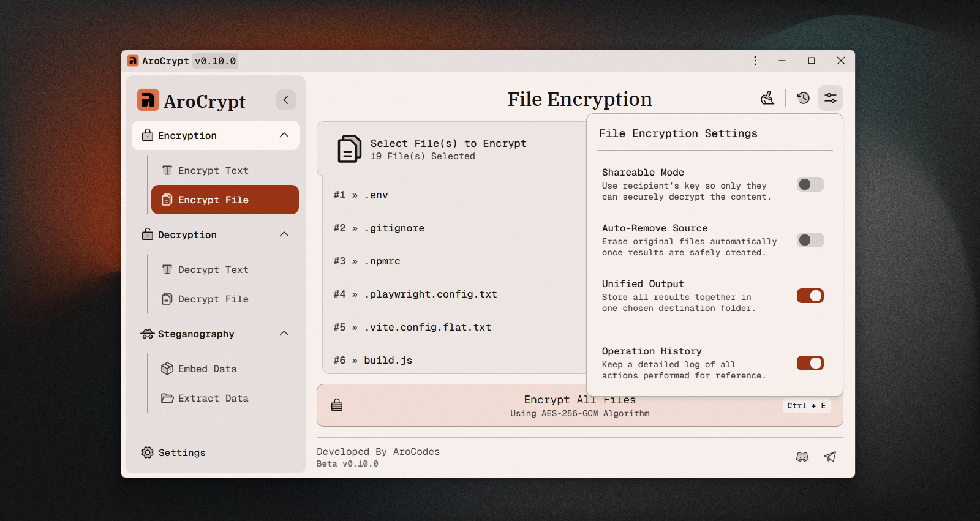Viewport: 980px width, 521px height.
Task: Minimize the AroCrypt window
Action: (782, 61)
